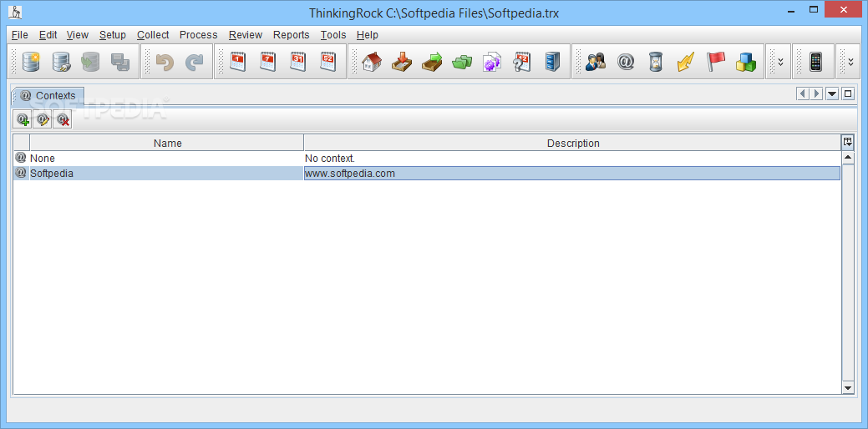Click the edit context pencil button

[x=43, y=119]
